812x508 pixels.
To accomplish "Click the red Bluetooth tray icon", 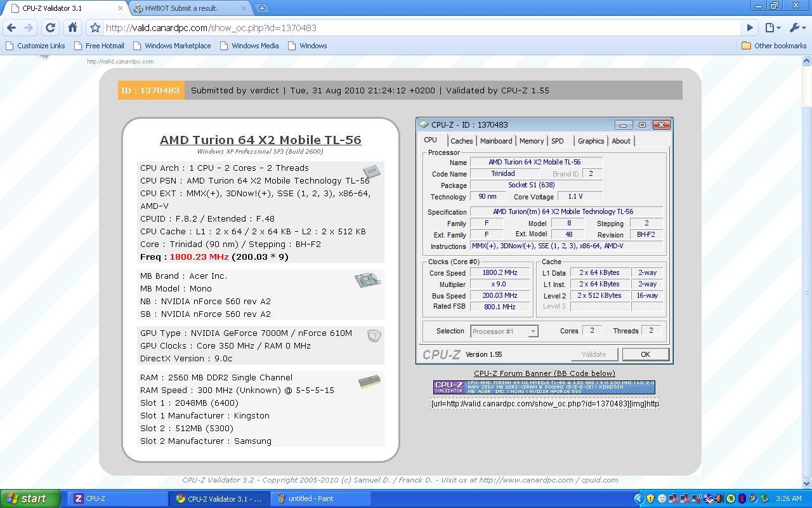I will [742, 498].
